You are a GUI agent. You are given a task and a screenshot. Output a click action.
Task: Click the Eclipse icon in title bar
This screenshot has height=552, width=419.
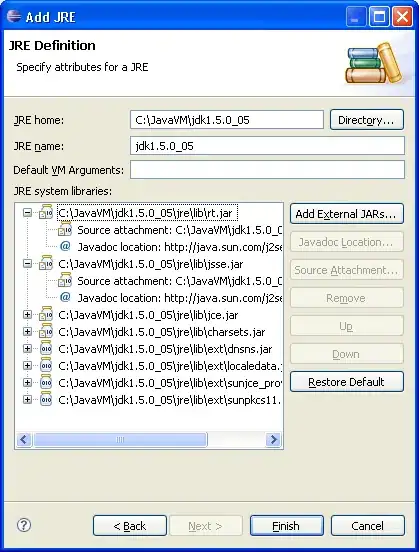pos(14,16)
